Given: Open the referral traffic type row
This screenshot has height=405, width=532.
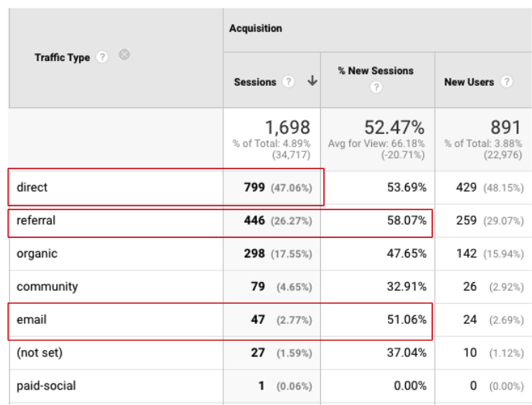Looking at the screenshot, I should [36, 220].
